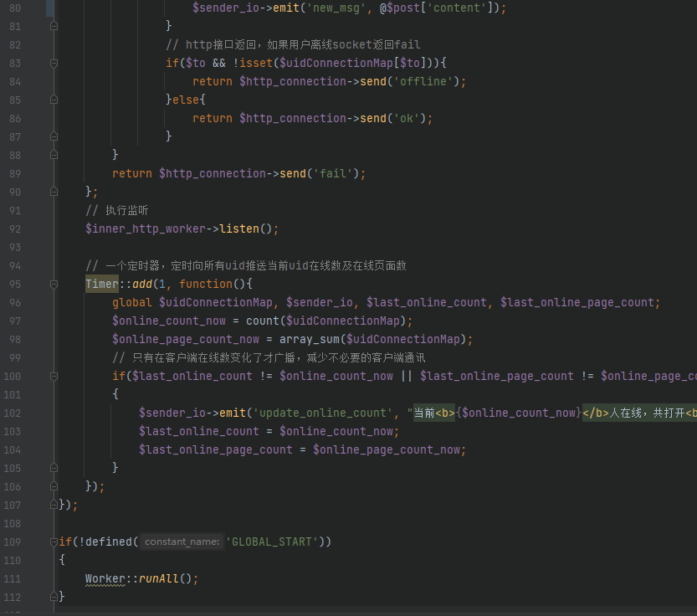
Task: Toggle fold marker at line 81 closing brace
Action: point(54,27)
